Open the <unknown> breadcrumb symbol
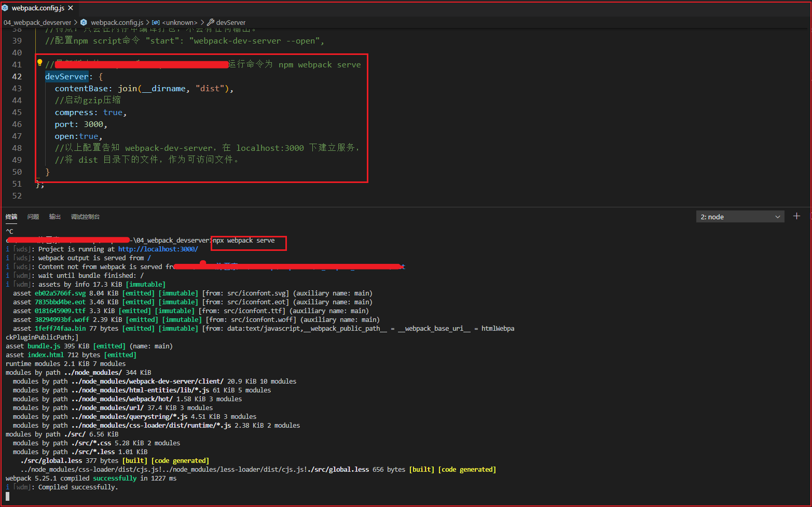 180,22
